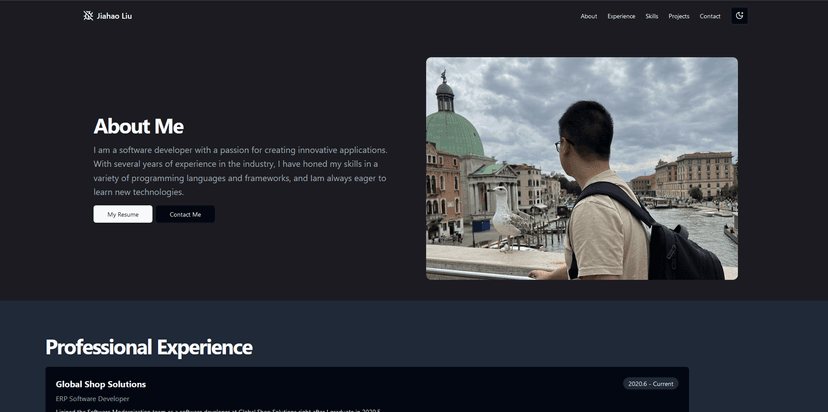Open the My Resume button

[x=123, y=214]
